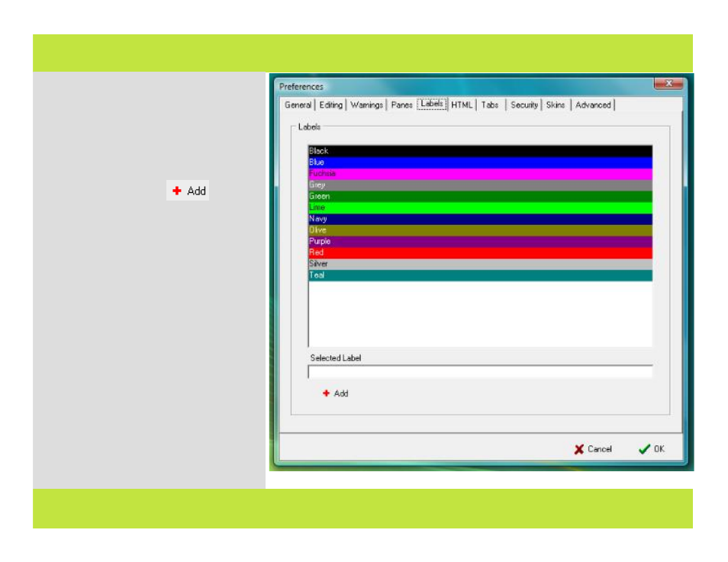Select the Silver label row
This screenshot has height=562, width=728.
pyautogui.click(x=480, y=264)
